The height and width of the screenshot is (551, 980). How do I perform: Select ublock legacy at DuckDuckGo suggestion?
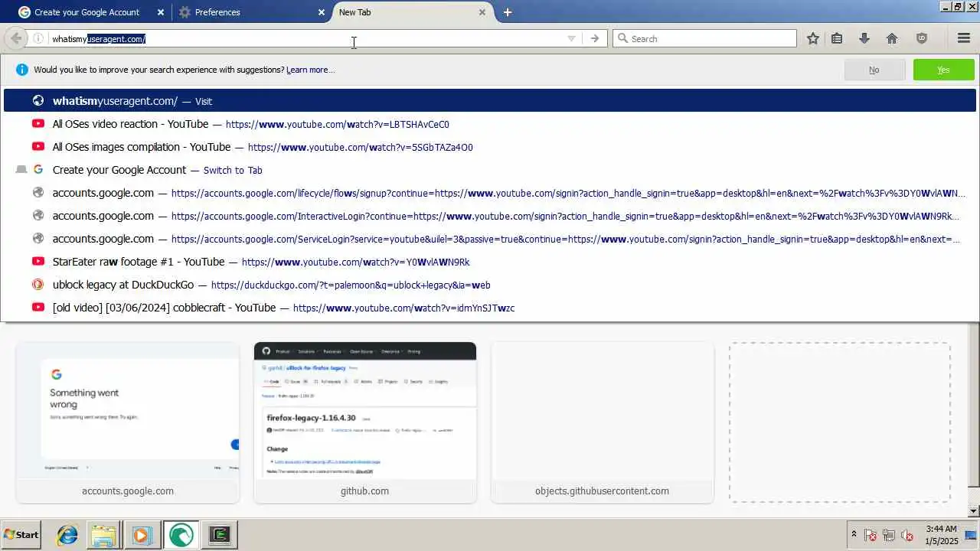(490, 285)
